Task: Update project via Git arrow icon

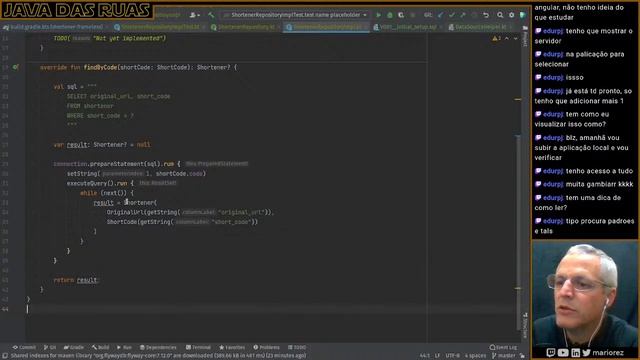Action: click(440, 15)
